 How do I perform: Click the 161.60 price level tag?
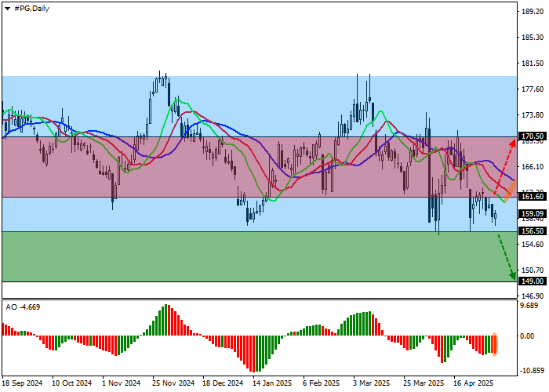point(532,198)
